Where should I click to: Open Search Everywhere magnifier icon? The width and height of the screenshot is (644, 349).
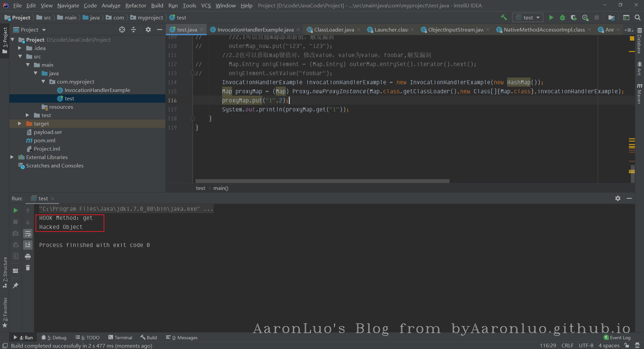click(638, 17)
